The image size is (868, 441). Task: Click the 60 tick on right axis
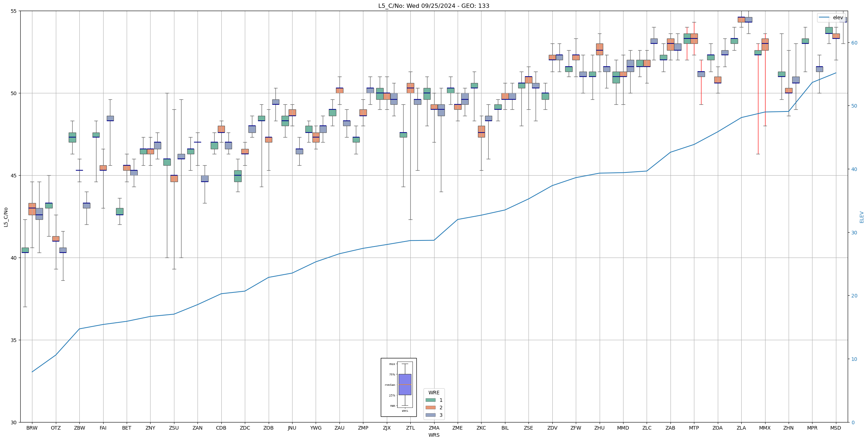coord(854,43)
